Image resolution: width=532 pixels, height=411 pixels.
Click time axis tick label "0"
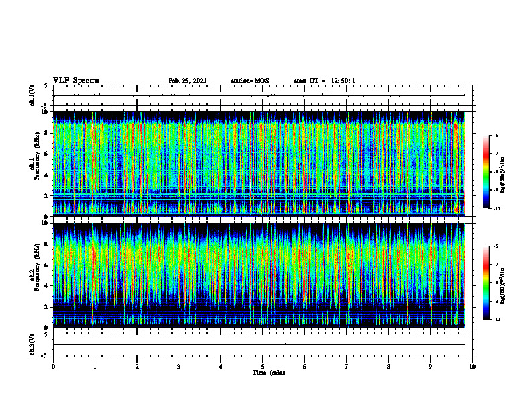[x=53, y=367]
